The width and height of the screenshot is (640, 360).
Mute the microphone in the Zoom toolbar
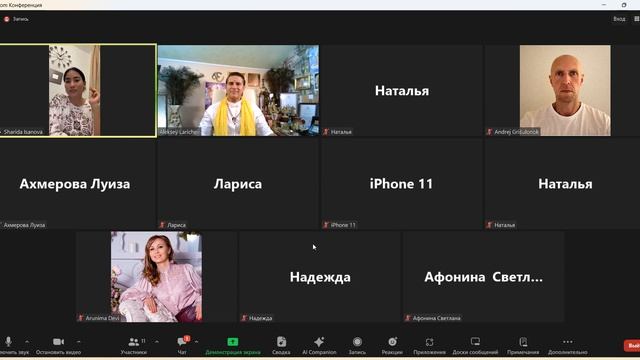[9, 345]
